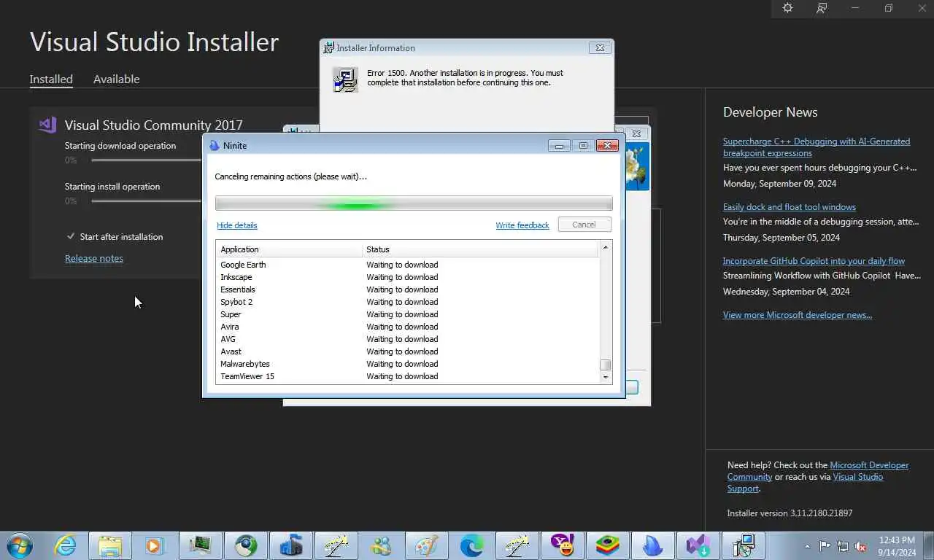Click the Ninite list scroll down arrow
This screenshot has height=560, width=934.
(x=605, y=377)
